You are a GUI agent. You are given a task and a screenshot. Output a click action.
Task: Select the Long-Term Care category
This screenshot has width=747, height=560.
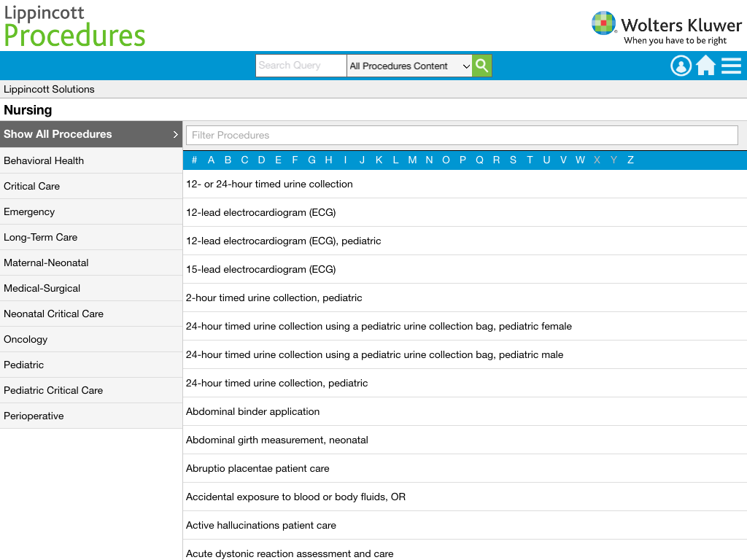coord(91,237)
